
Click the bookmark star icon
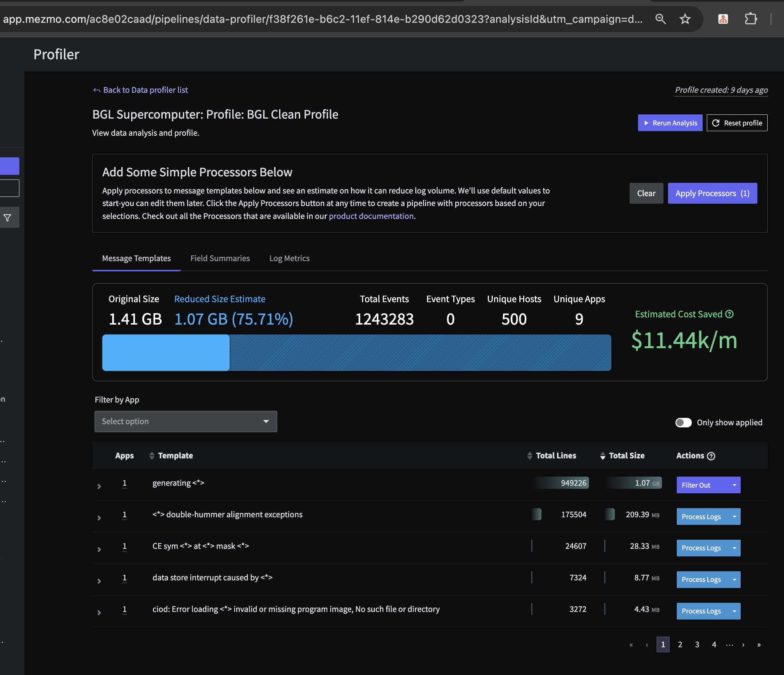[685, 19]
